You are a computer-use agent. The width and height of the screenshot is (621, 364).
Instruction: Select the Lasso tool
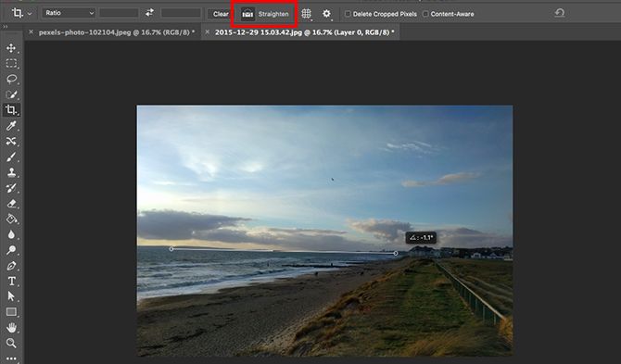click(11, 79)
